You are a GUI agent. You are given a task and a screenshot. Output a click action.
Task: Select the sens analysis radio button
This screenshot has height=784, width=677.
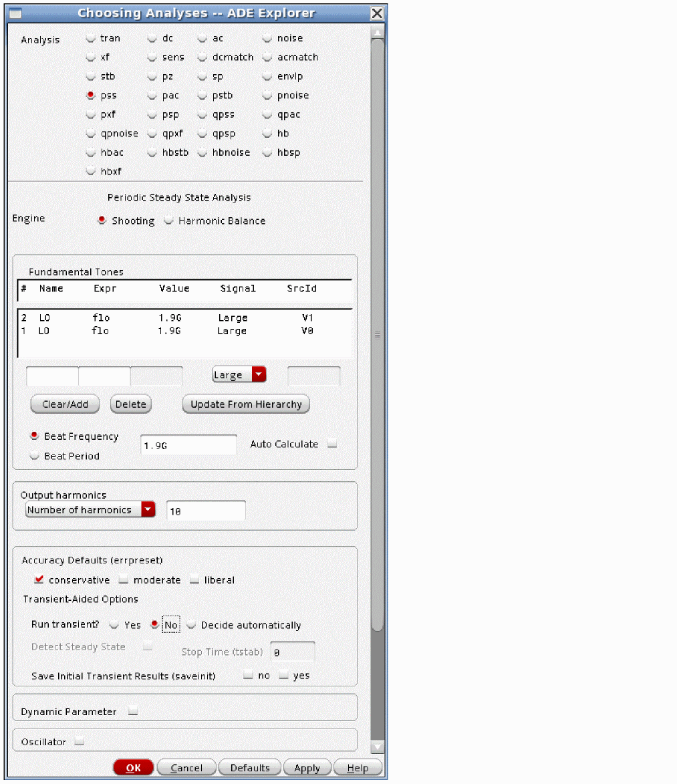pos(152,57)
